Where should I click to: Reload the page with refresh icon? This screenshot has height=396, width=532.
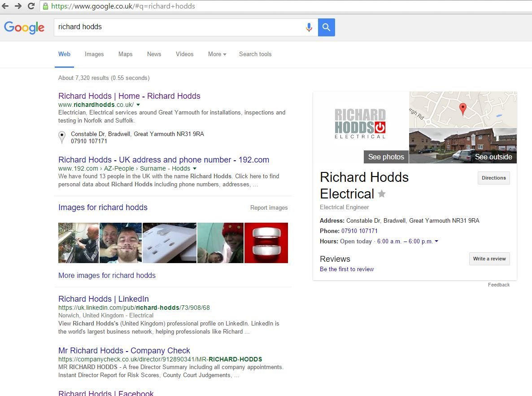(31, 6)
